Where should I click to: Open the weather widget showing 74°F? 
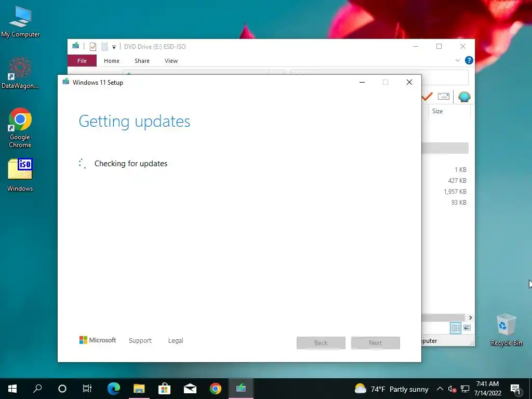click(x=391, y=389)
